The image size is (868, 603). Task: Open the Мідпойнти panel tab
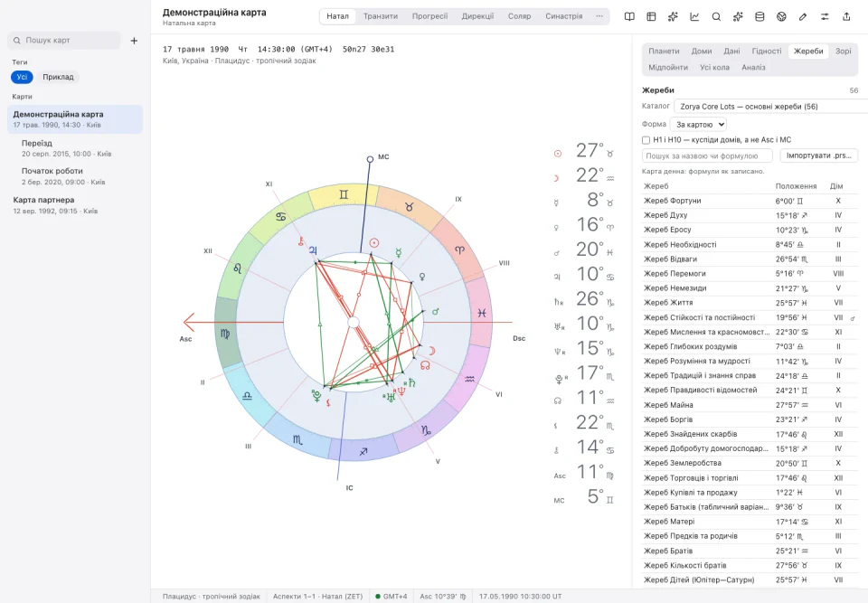pyautogui.click(x=668, y=67)
